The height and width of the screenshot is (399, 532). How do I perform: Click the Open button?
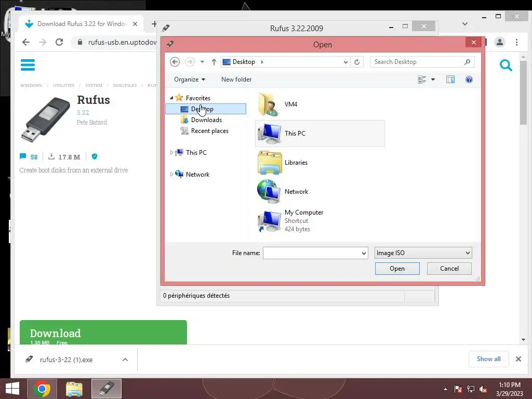[397, 269]
